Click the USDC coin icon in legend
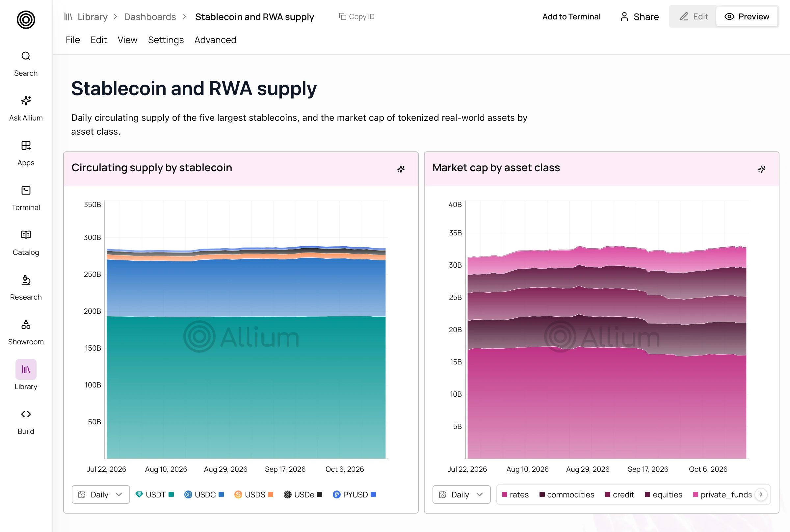 (x=188, y=494)
